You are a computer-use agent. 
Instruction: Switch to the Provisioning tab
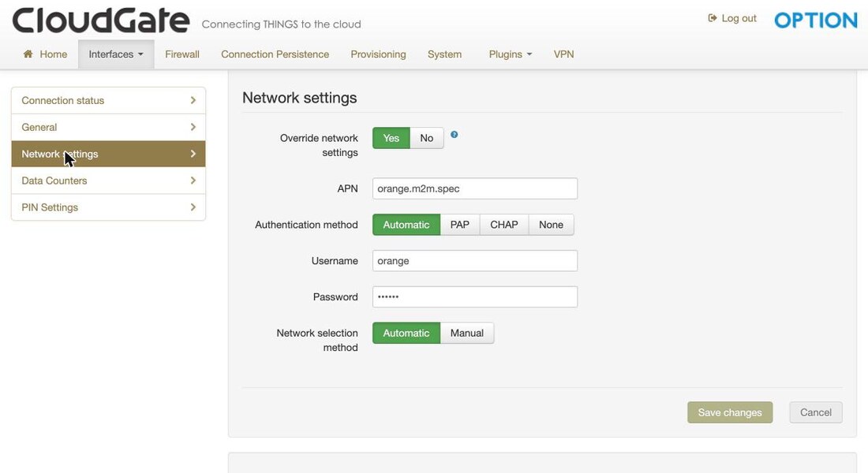(378, 54)
